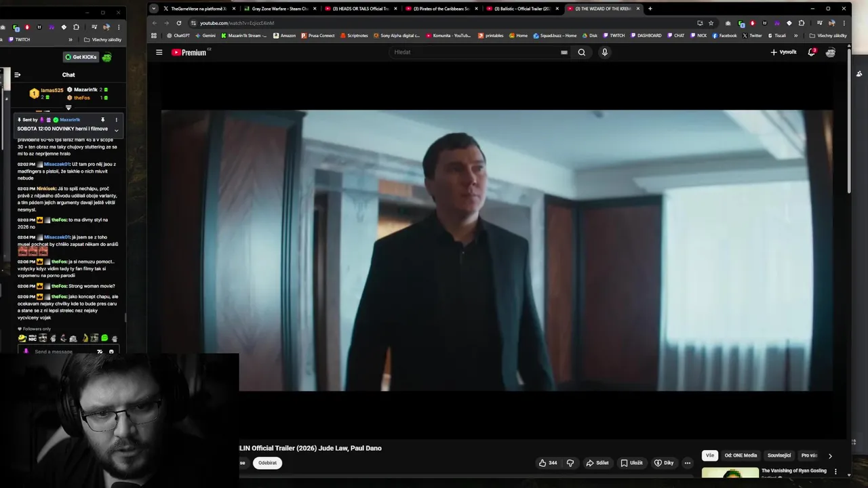The width and height of the screenshot is (868, 488).
Task: Open the on-screen keyboard in search box
Action: coord(564,52)
